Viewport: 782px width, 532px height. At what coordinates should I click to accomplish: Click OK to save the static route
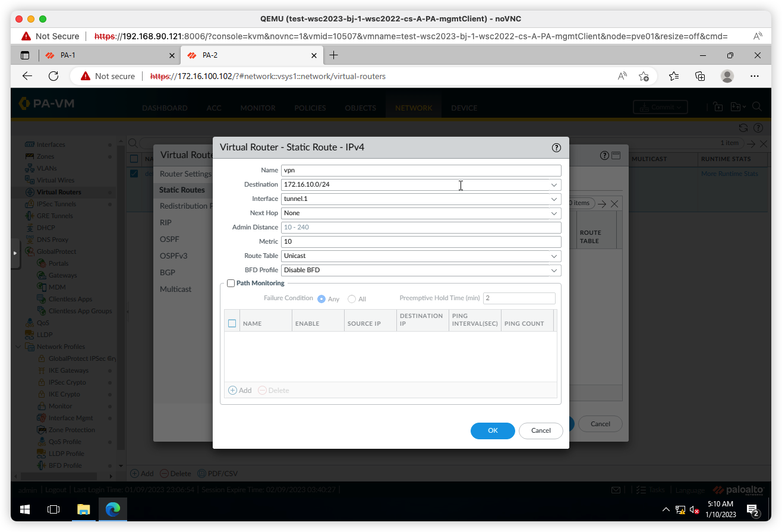pyautogui.click(x=493, y=430)
